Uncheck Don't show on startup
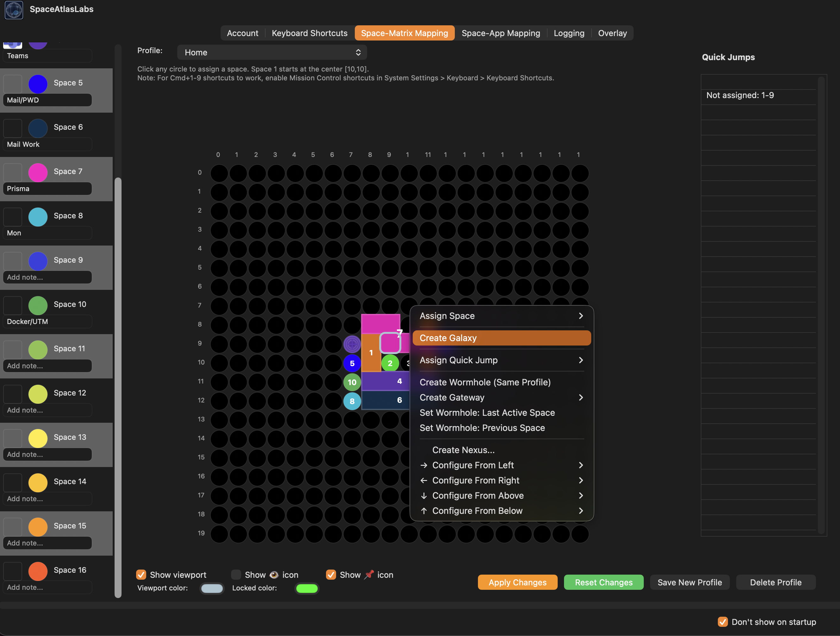 tap(722, 622)
